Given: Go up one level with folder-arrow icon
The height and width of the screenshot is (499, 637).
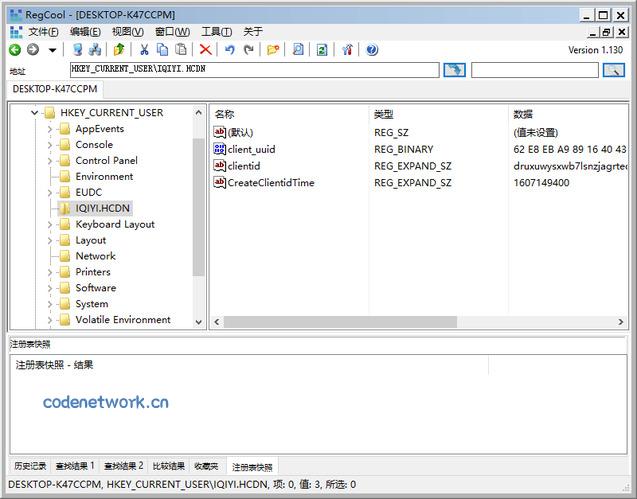Looking at the screenshot, I should tap(119, 50).
